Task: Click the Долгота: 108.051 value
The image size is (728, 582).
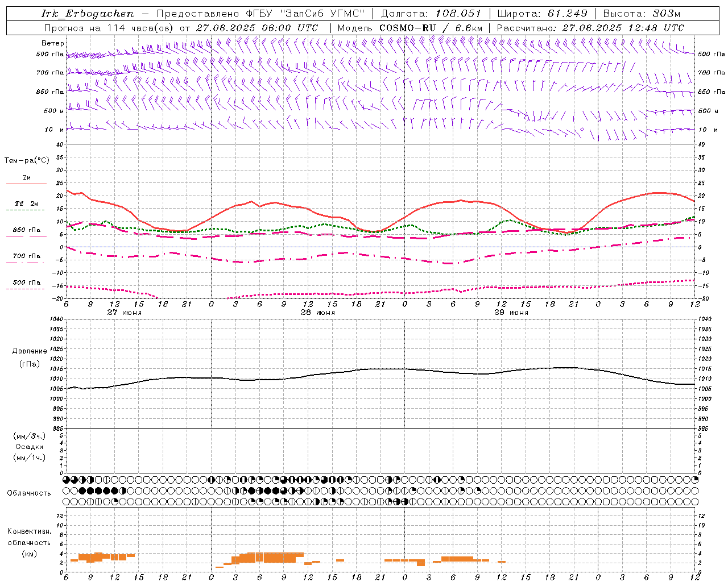Action: 431,14
